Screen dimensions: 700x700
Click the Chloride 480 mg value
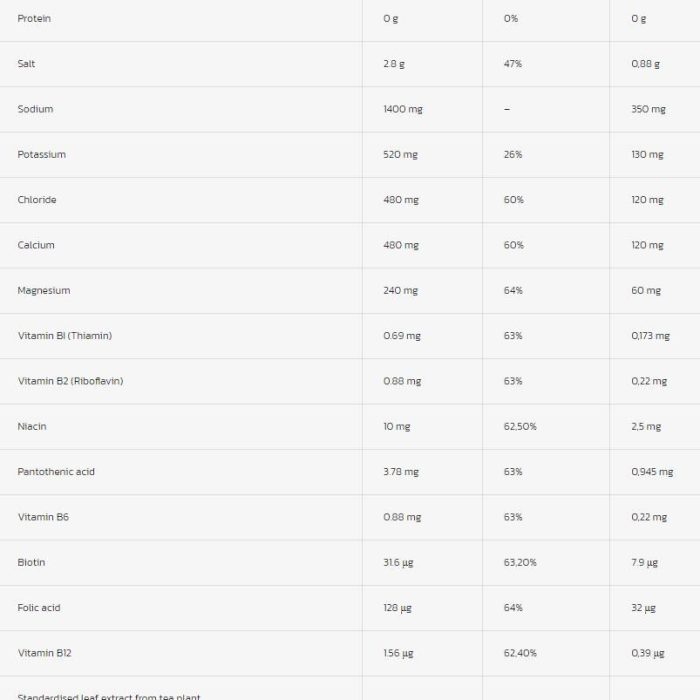(401, 200)
